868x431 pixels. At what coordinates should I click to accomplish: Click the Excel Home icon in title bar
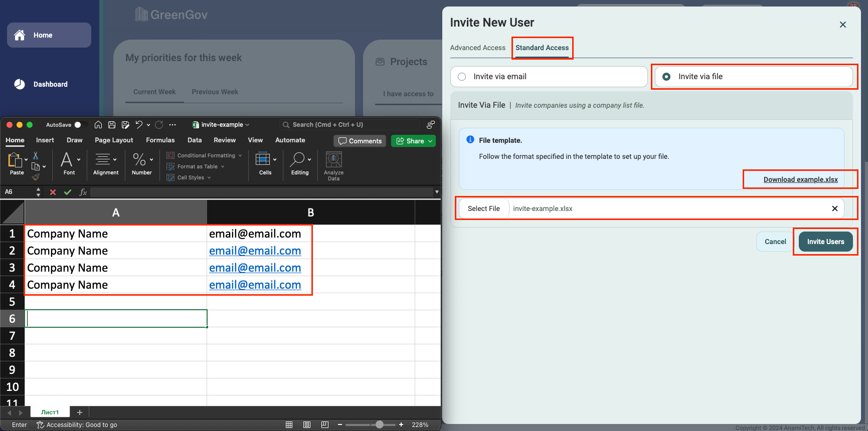point(98,125)
